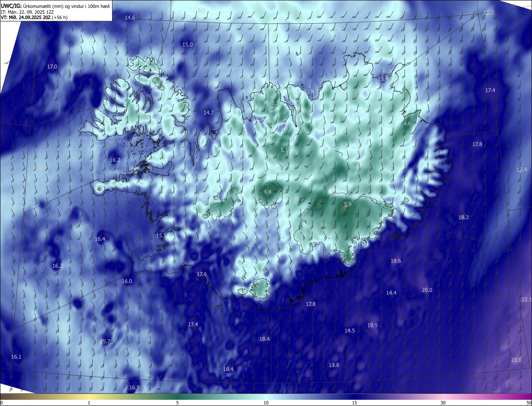Click the map value 14.5
Image resolution: width=532 pixels, height=406 pixels.
point(350,331)
